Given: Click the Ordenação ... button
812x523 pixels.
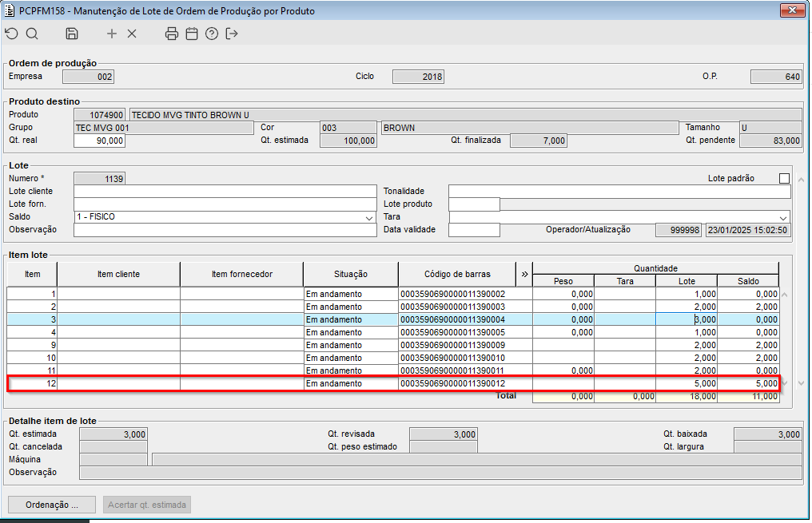Looking at the screenshot, I should [x=52, y=505].
